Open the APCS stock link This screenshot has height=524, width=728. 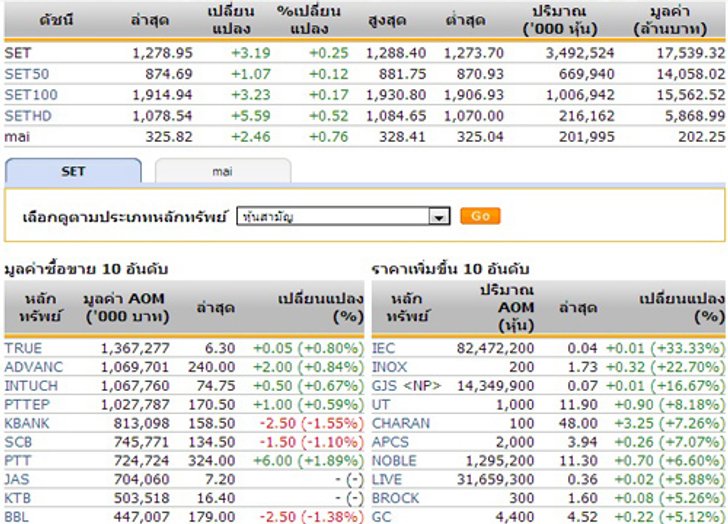click(390, 442)
